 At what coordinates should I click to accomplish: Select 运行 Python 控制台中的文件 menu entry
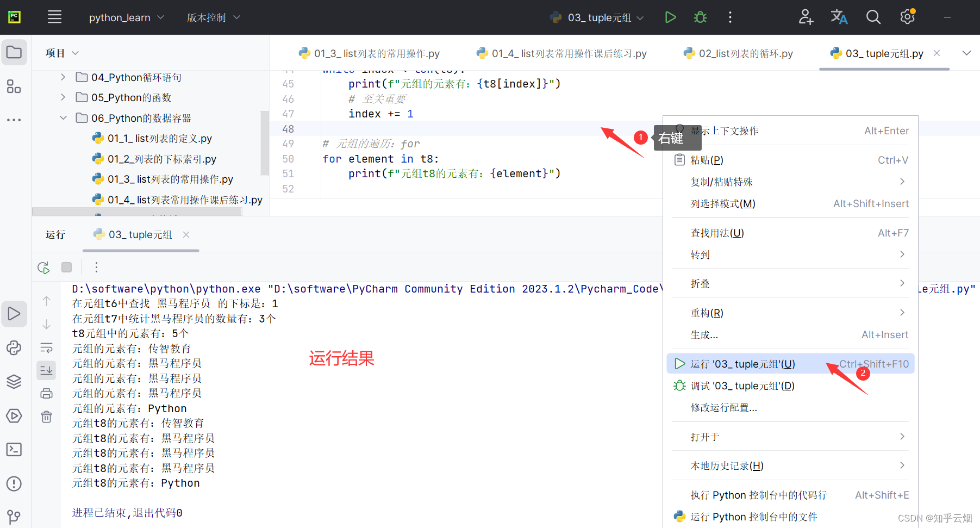pyautogui.click(x=791, y=517)
